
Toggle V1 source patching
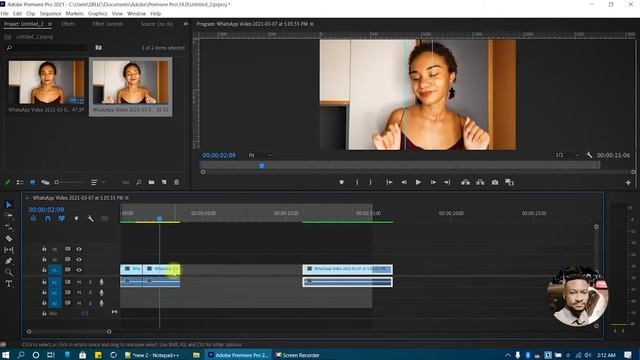(54, 270)
